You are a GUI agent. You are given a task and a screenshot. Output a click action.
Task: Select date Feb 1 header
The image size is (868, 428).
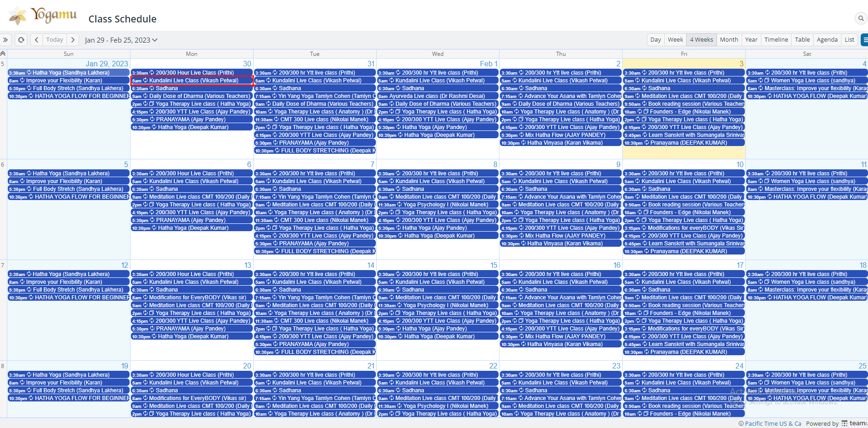tap(488, 64)
